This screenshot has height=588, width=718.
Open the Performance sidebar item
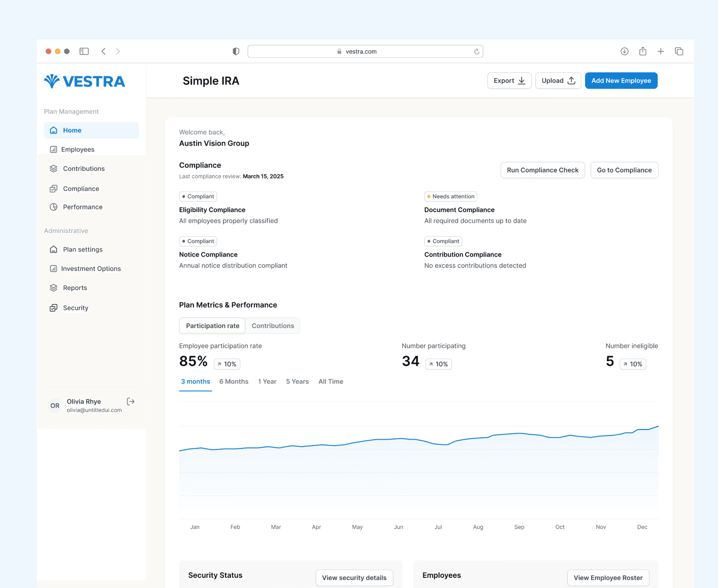91,207
